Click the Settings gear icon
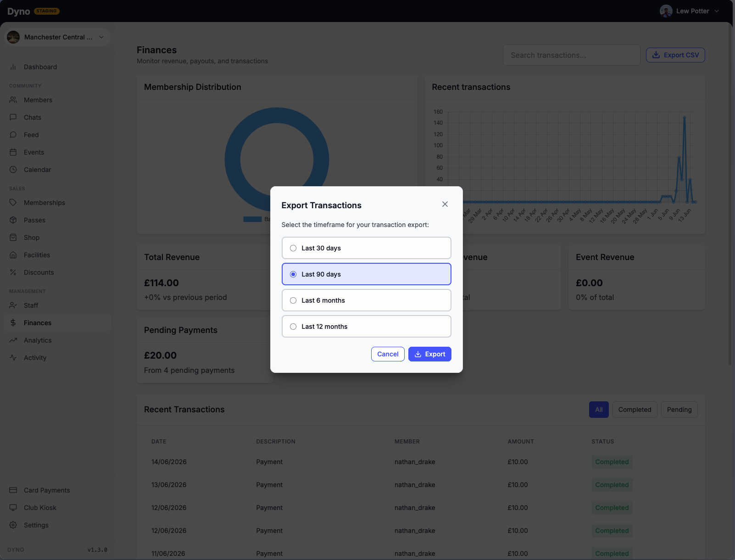 click(13, 525)
